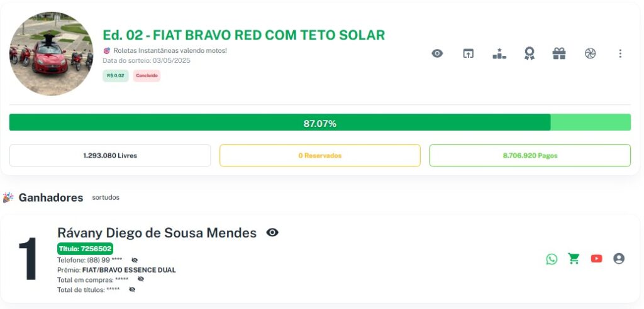Click the 87.07% progress bar

tap(319, 122)
